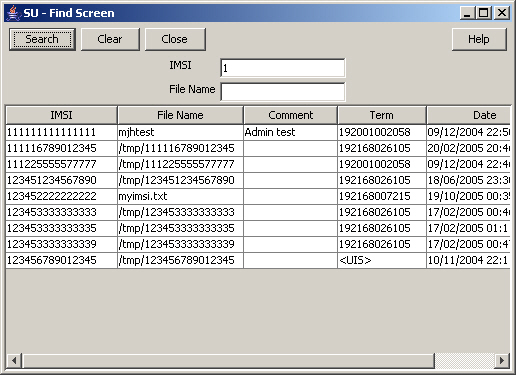Open Help
Screen dimensions: 516x375
[479, 39]
